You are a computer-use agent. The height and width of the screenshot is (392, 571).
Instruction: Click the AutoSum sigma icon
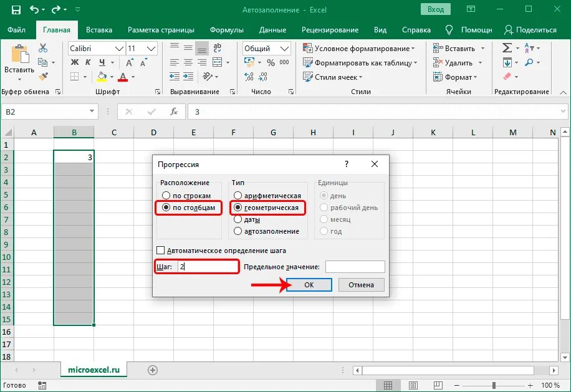507,48
